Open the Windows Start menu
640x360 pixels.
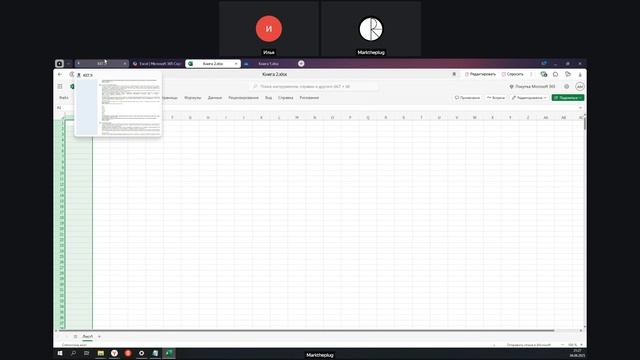(60, 353)
